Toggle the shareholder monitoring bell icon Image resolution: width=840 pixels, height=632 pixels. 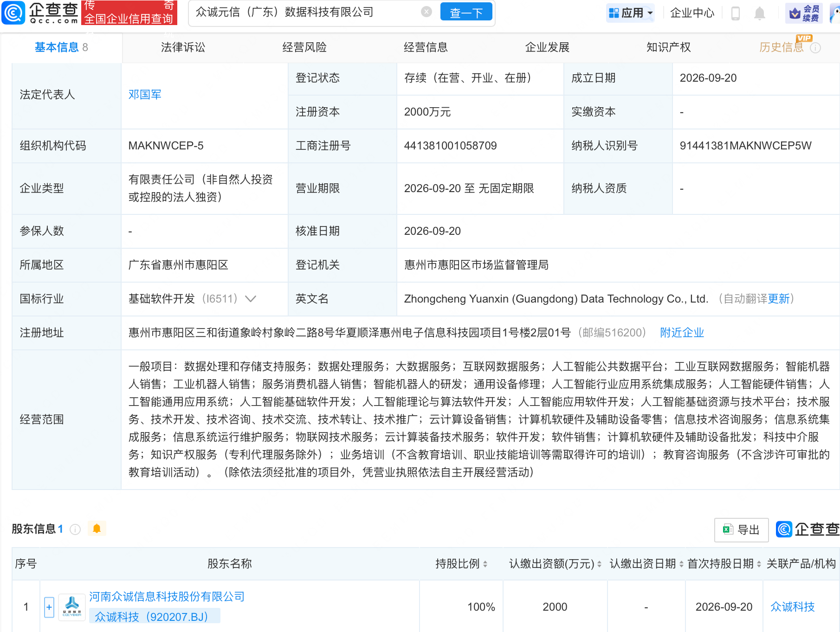click(97, 529)
